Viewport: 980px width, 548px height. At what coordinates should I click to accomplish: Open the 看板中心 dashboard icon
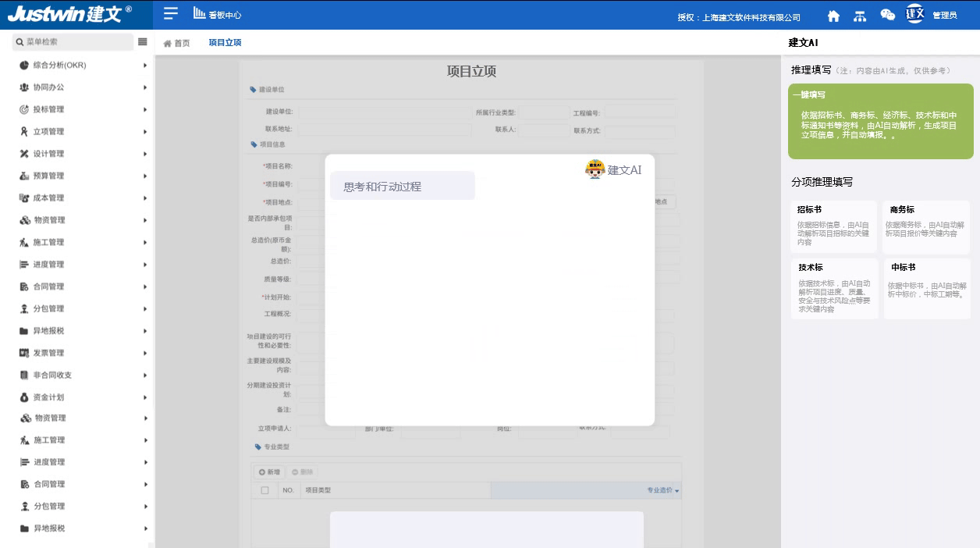click(200, 13)
